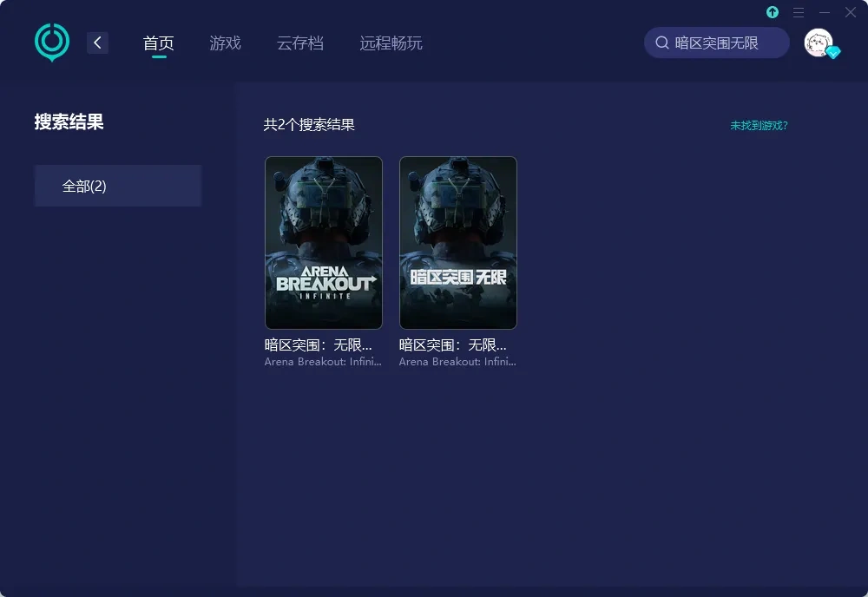This screenshot has height=597, width=868.
Task: Click the teal upload arrow icon
Action: [772, 12]
